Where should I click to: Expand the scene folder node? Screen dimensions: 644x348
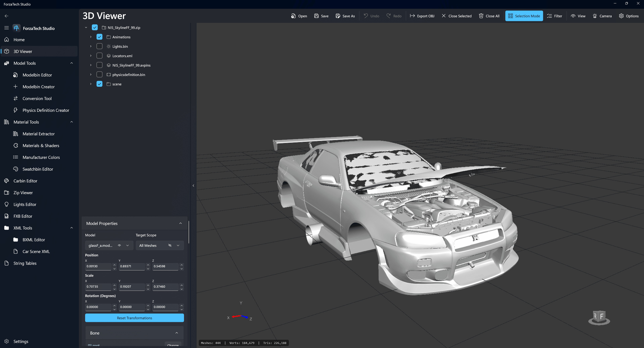click(x=91, y=84)
